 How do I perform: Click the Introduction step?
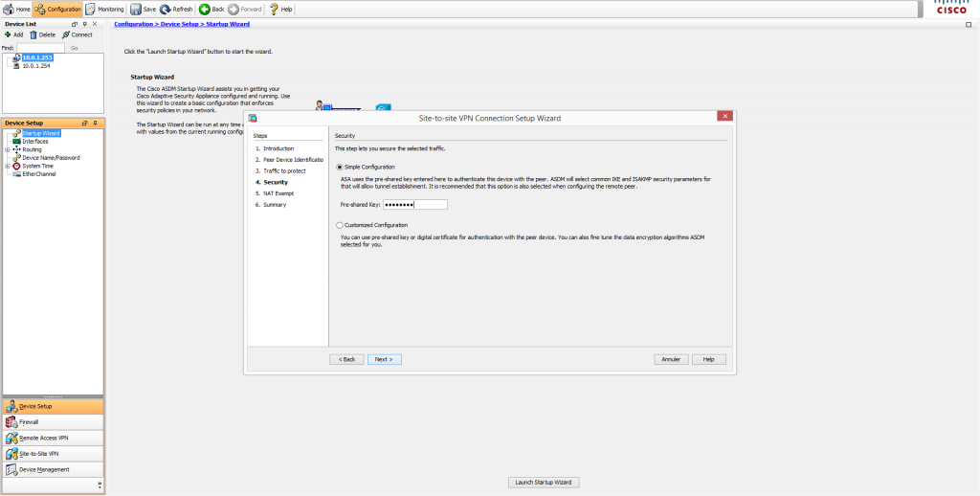click(278, 148)
